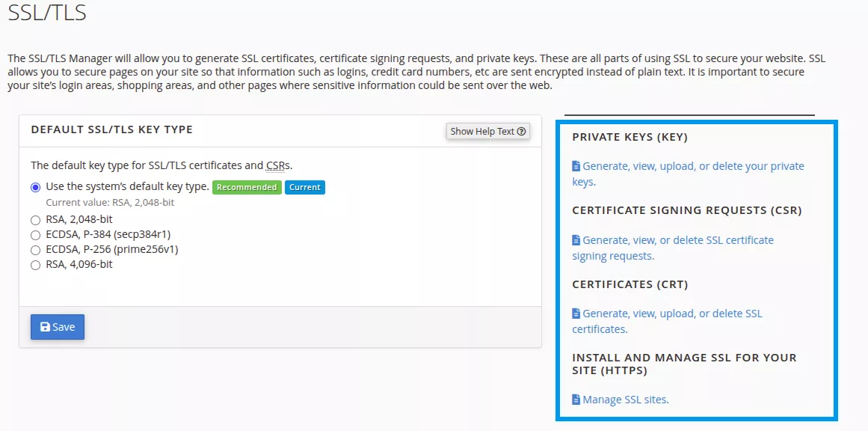Select the RSA, 4,096-bit radio button
868x431 pixels.
point(36,265)
